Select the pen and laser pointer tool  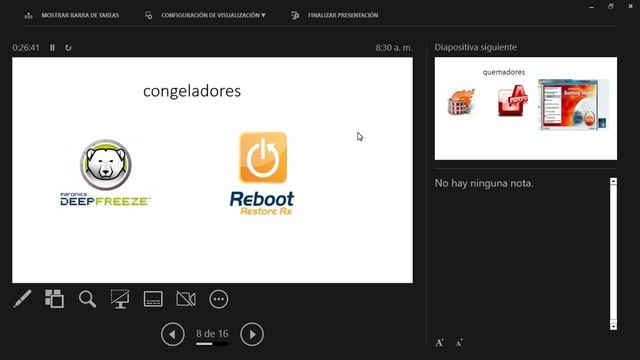(x=22, y=299)
